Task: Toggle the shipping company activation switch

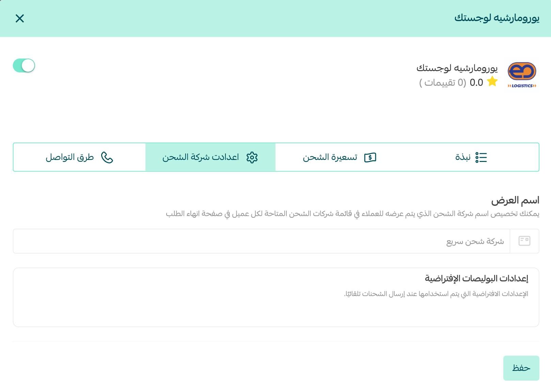Action: pos(24,66)
